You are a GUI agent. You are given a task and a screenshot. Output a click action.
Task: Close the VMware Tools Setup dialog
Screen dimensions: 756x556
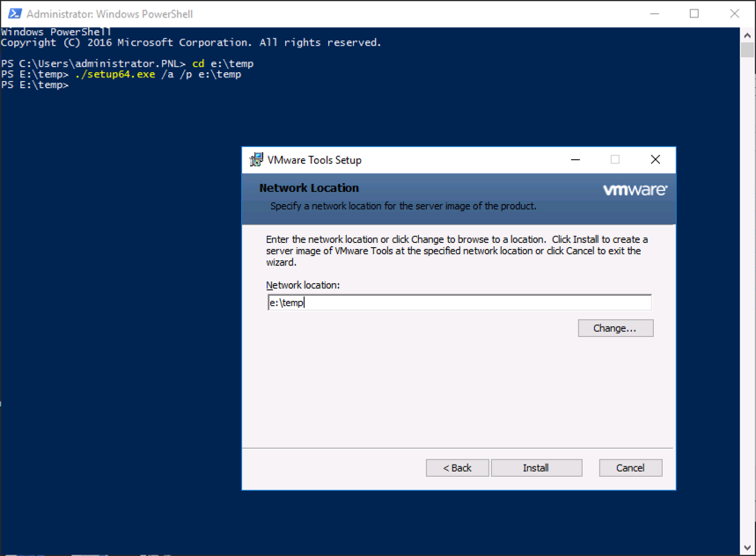click(656, 159)
